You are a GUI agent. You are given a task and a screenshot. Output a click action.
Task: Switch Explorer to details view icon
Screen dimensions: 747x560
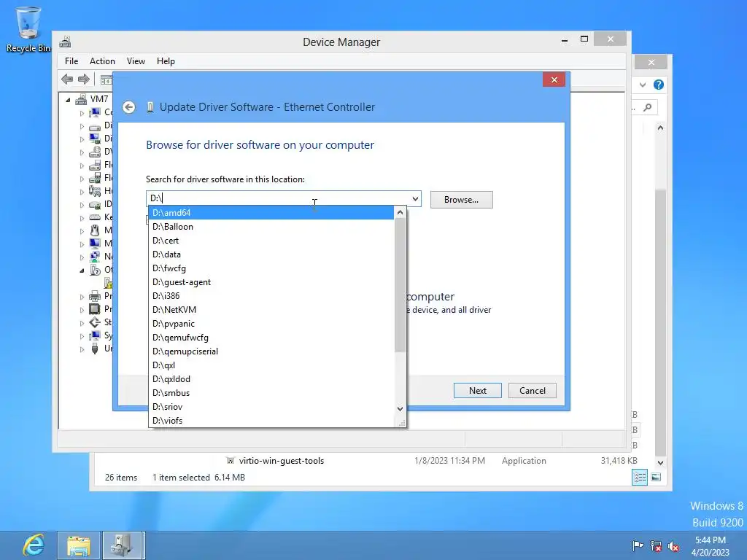pos(640,477)
